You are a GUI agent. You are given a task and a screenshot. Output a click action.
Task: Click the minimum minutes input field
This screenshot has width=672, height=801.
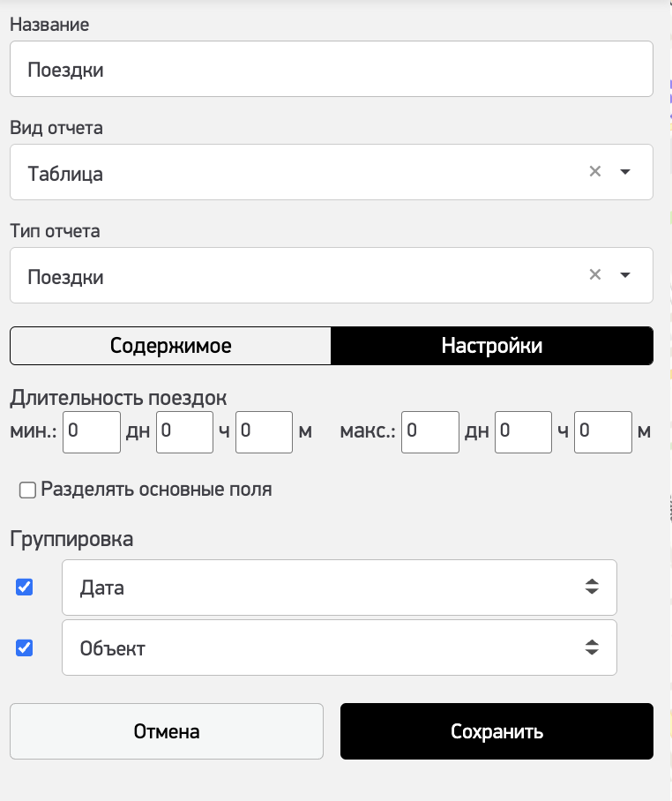[x=264, y=432]
